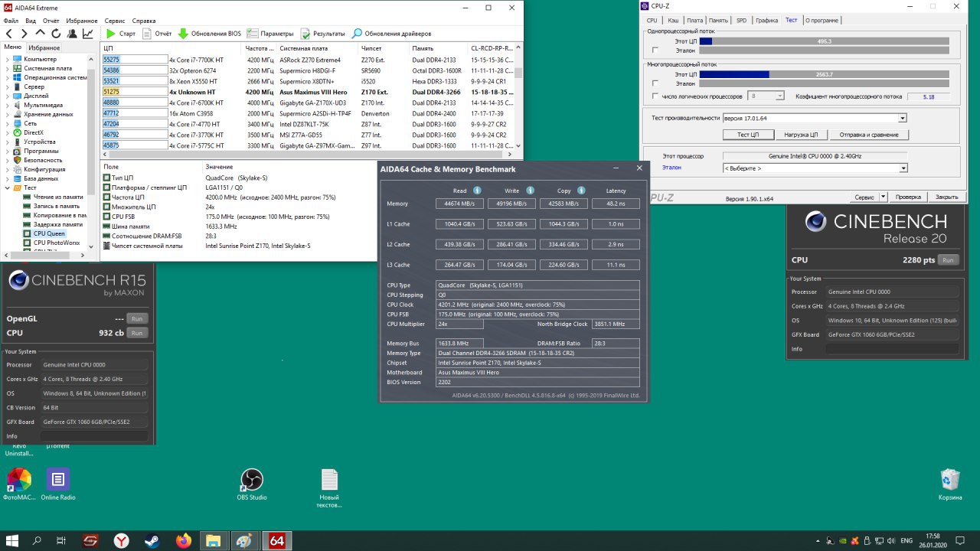
Task: Open the Новый текстовый document on desktop
Action: pos(329,489)
